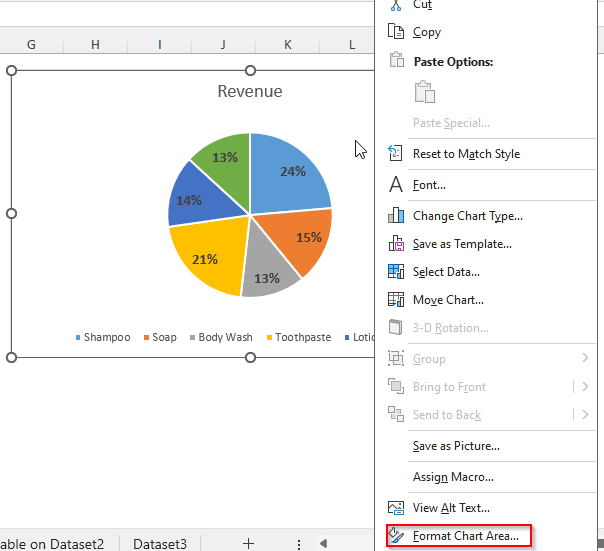The image size is (604, 551).
Task: Click the Change Chart Type icon
Action: pos(396,215)
